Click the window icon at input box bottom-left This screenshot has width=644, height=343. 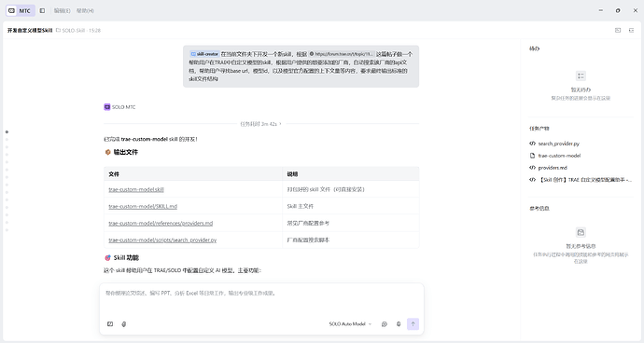point(110,324)
